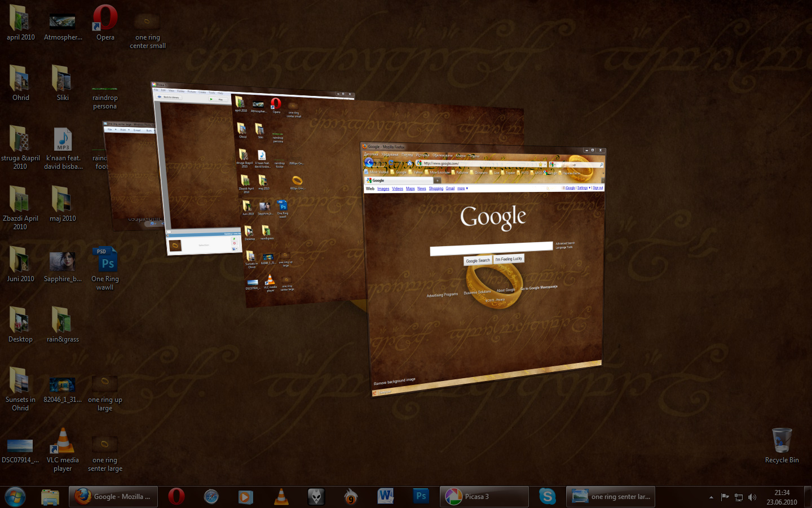The image size is (812, 508).
Task: Click Firefox blue Back arrow button
Action: (369, 163)
